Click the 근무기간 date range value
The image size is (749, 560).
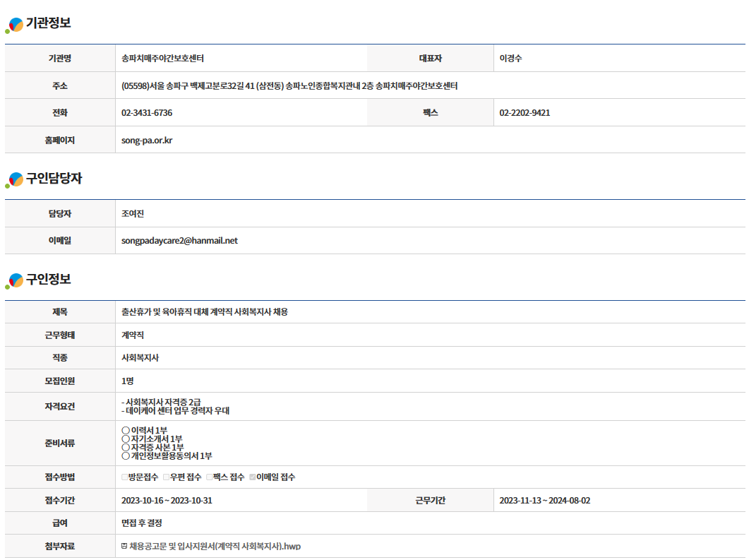[x=544, y=501]
